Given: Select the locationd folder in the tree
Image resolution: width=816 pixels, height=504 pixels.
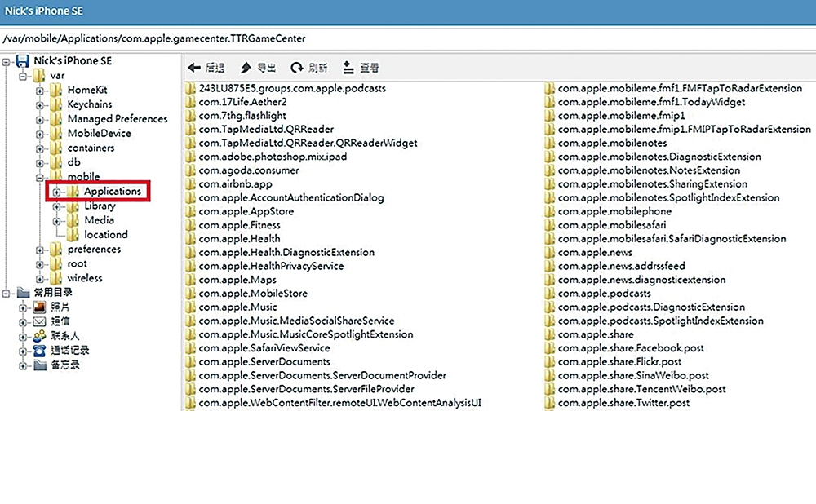Looking at the screenshot, I should [x=105, y=235].
